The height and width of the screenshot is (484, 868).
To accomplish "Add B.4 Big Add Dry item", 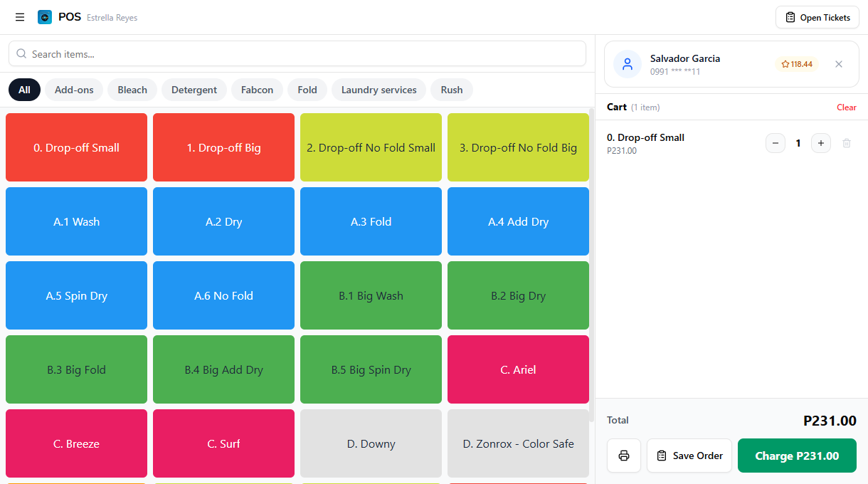I will (x=223, y=369).
